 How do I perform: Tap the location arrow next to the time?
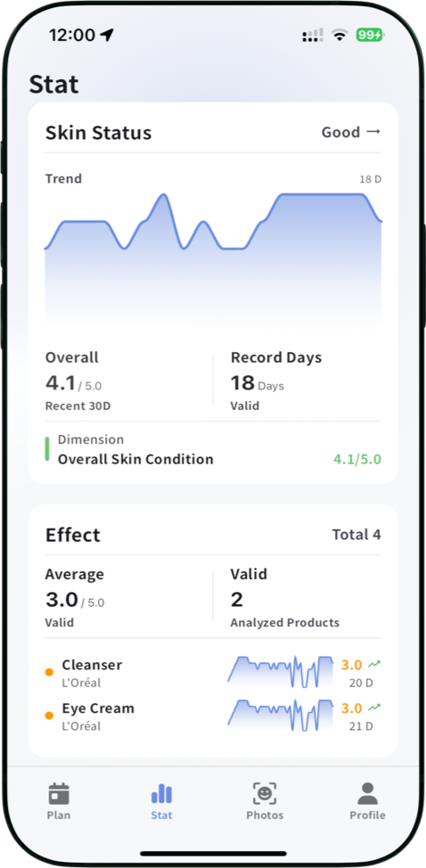107,36
